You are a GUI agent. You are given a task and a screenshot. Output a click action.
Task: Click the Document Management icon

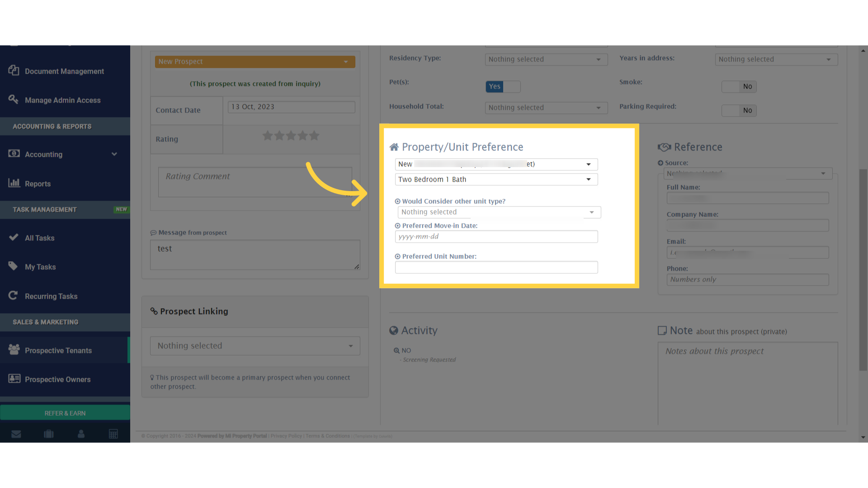click(x=14, y=71)
